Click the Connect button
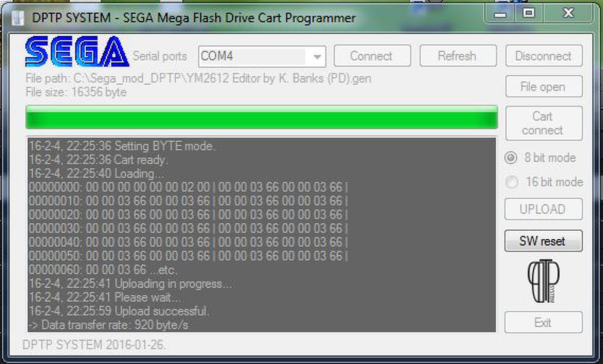603x364 pixels. pos(372,56)
